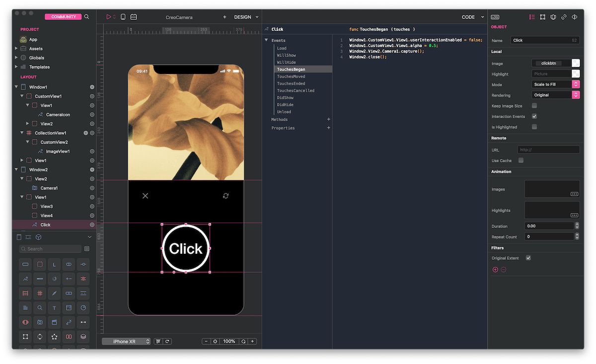Run the app with the play button
Image resolution: width=596 pixels, height=364 pixels.
click(109, 17)
